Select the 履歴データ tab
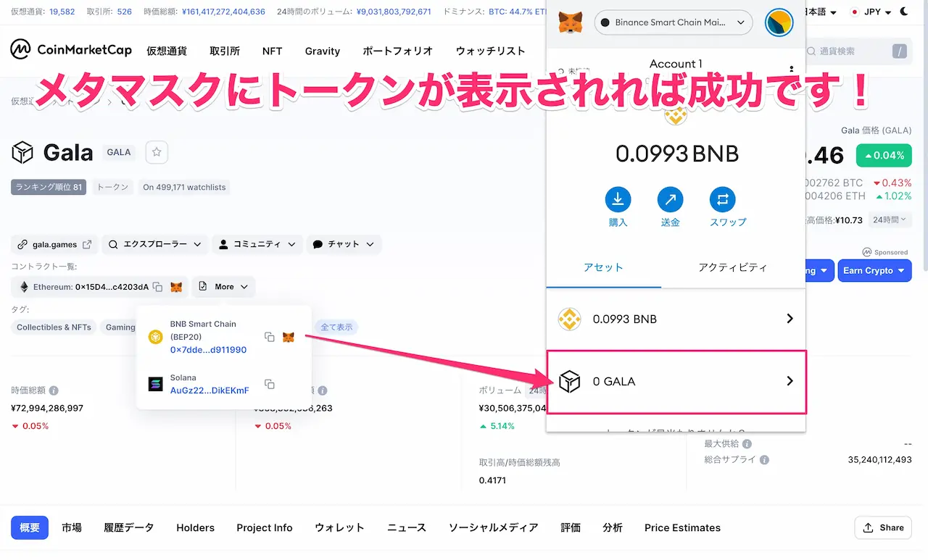Viewport: 928px width, 560px height. pyautogui.click(x=129, y=527)
